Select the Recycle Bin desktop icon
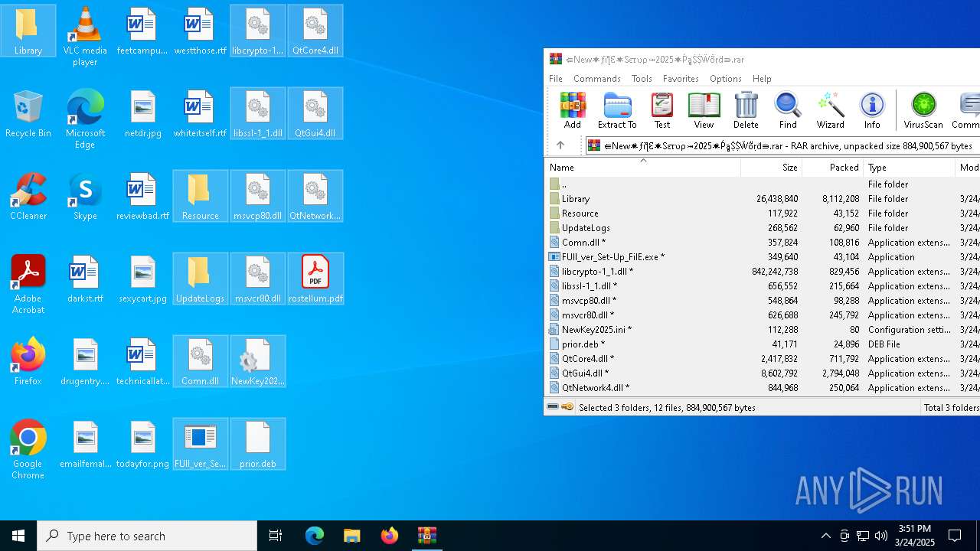The width and height of the screenshot is (980, 551). pyautogui.click(x=28, y=113)
